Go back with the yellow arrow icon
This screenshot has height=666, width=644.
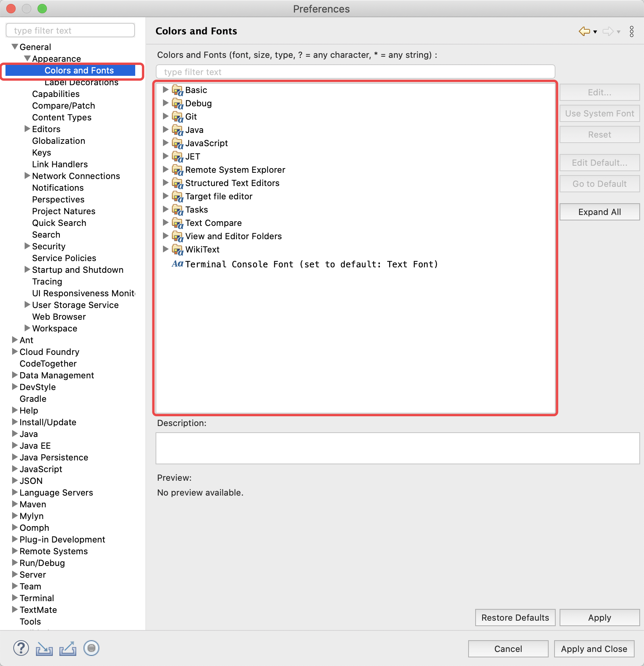click(584, 31)
